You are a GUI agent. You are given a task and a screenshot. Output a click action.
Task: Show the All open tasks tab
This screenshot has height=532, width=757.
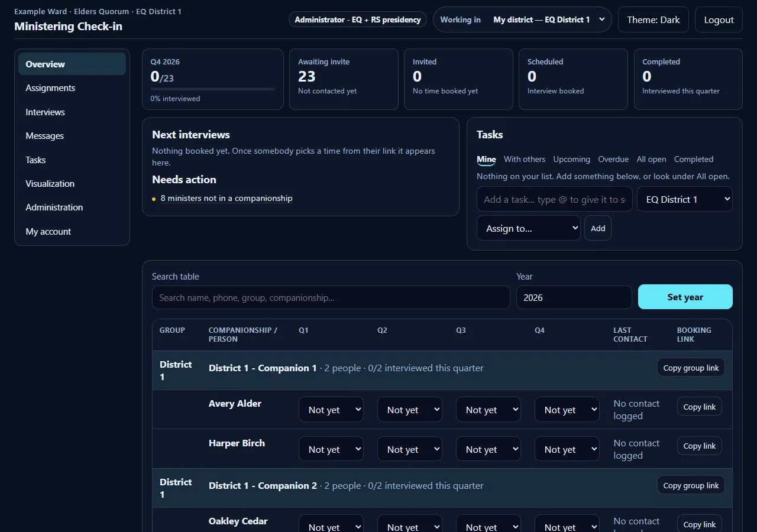pos(651,159)
